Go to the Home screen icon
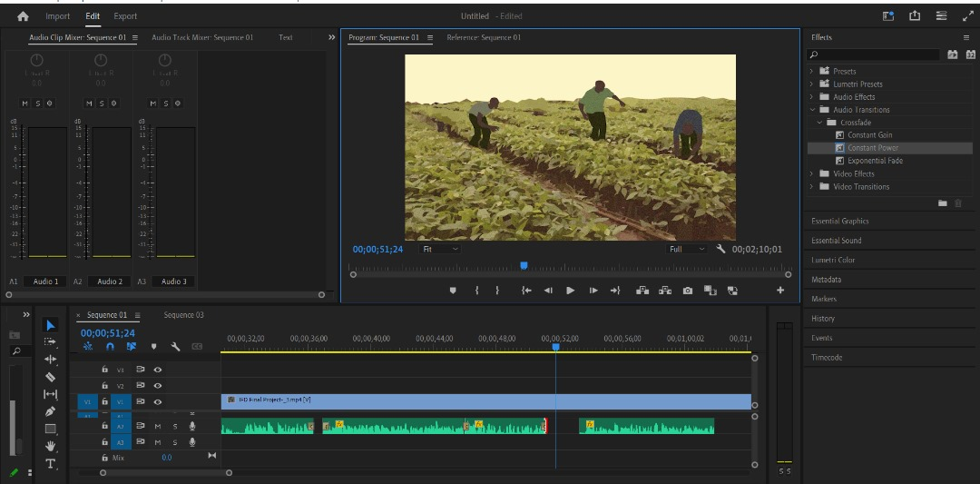Image resolution: width=980 pixels, height=484 pixels. [23, 16]
